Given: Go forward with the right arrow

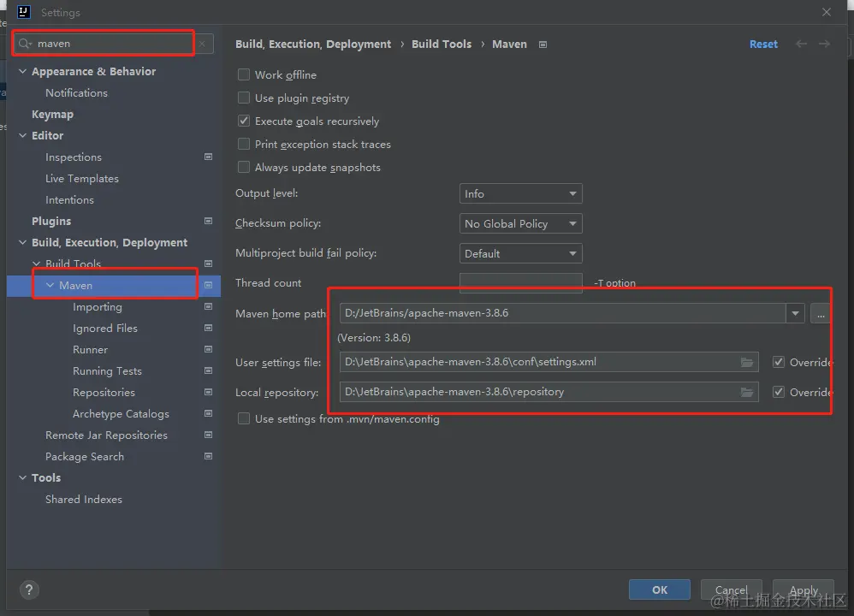Looking at the screenshot, I should coord(825,44).
